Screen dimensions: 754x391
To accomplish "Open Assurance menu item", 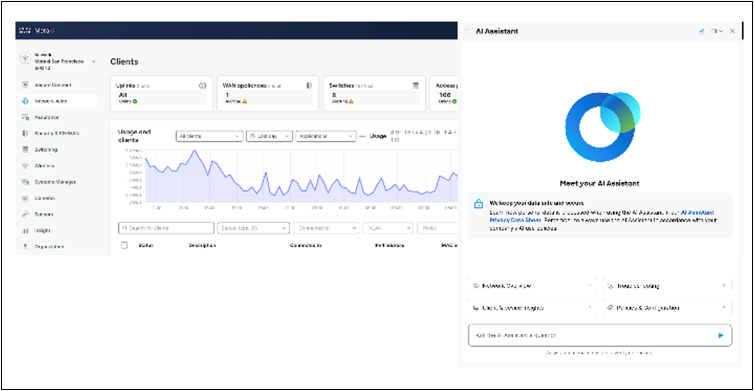I will (58, 117).
